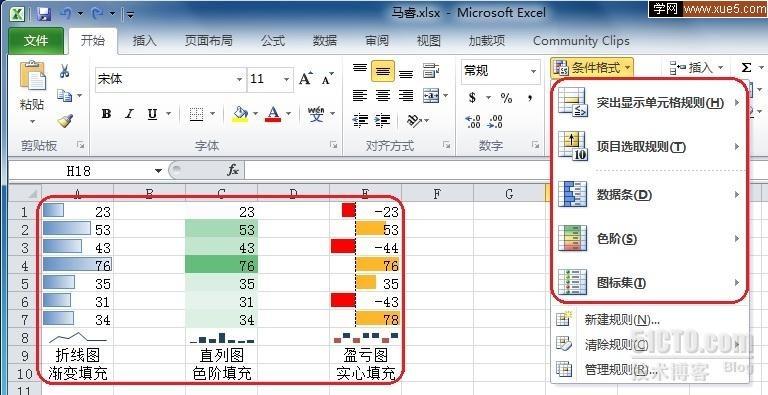The height and width of the screenshot is (395, 768).
Task: Increase font size with large A
Action: coord(306,78)
